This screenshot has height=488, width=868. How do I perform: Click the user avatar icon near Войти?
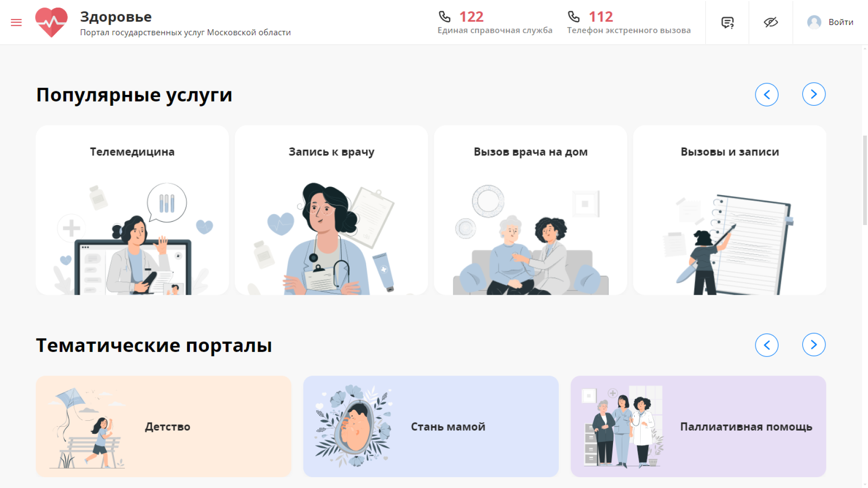(x=814, y=22)
